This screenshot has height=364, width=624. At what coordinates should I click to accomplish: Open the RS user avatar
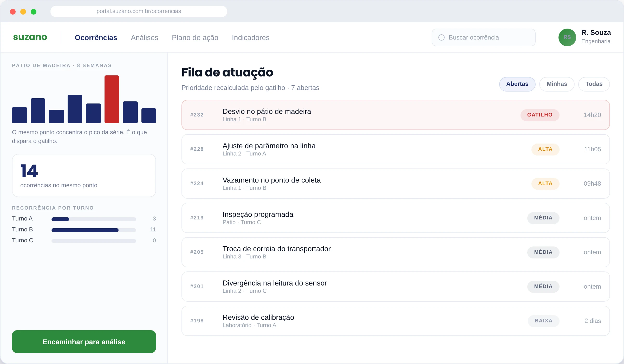[x=567, y=37]
